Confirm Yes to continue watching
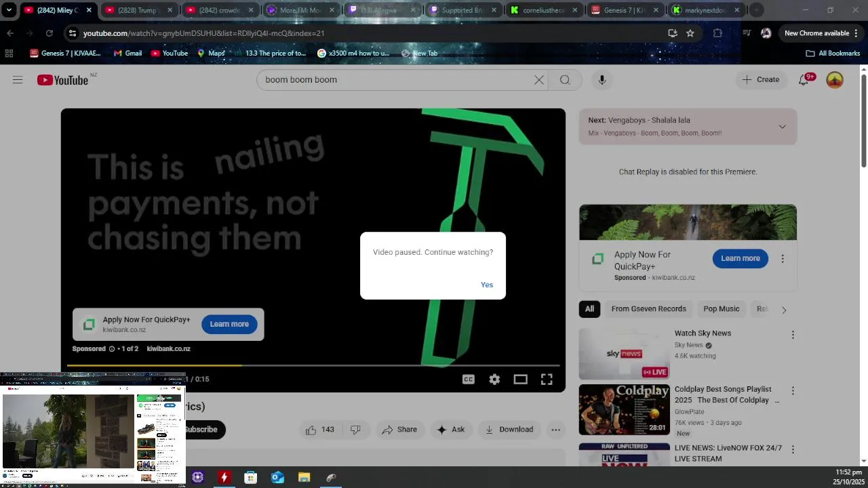Image resolution: width=868 pixels, height=488 pixels. point(487,285)
